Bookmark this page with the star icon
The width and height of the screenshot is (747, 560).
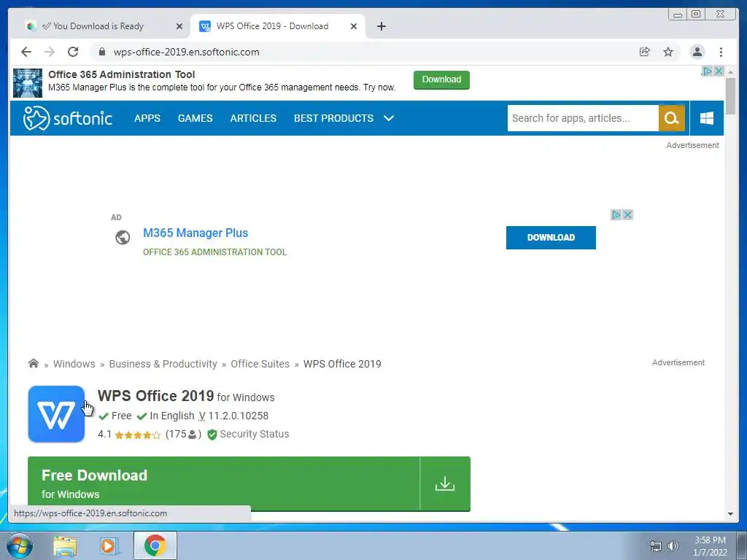point(668,52)
